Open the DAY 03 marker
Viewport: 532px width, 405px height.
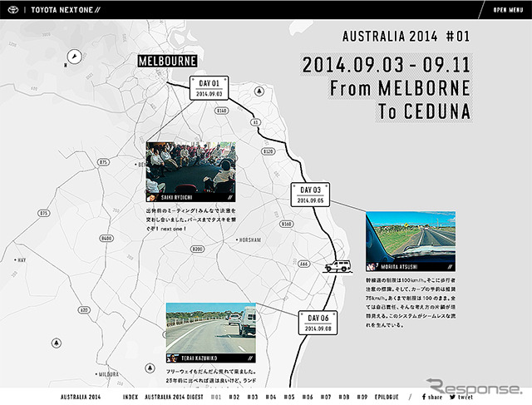(x=310, y=195)
